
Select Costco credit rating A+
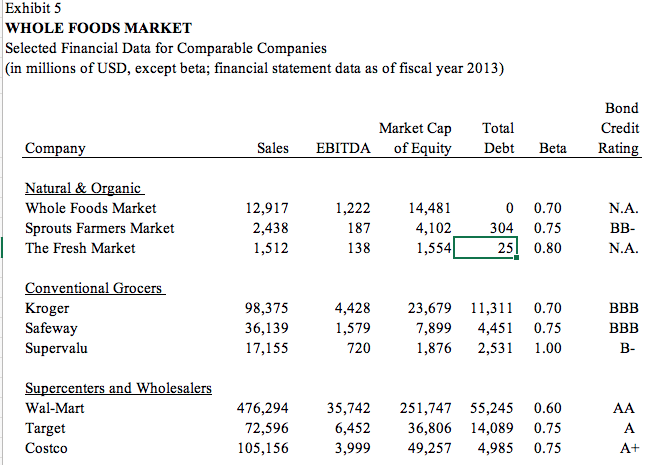[629, 448]
